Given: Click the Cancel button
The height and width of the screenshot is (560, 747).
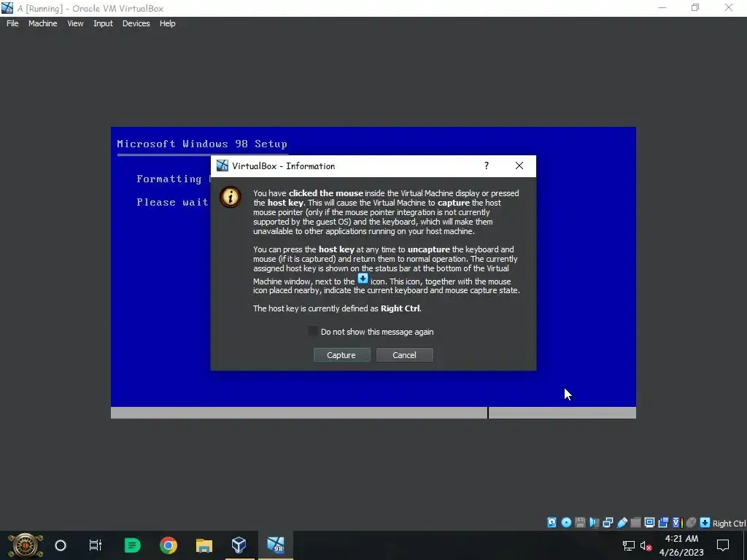Looking at the screenshot, I should [404, 355].
